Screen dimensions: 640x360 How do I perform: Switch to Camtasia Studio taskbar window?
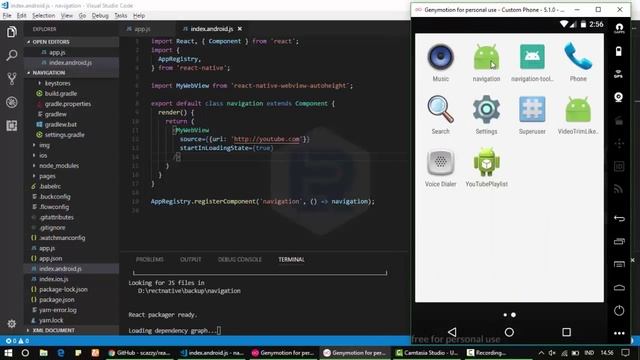coord(427,353)
